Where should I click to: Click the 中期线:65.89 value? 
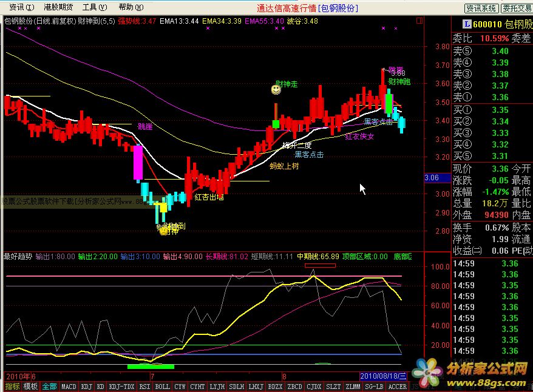(x=318, y=257)
